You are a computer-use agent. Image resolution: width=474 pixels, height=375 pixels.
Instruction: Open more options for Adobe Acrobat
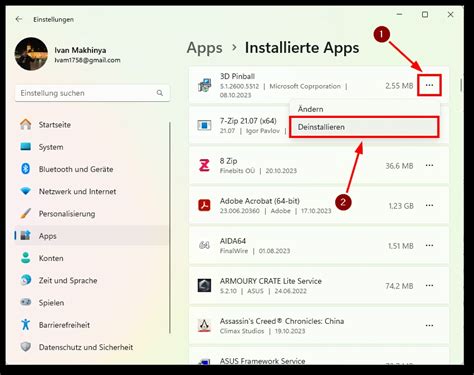click(429, 205)
